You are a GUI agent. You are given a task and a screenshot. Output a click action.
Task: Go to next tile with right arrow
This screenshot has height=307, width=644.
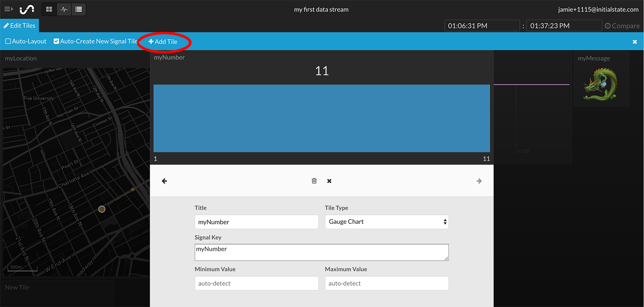[479, 181]
